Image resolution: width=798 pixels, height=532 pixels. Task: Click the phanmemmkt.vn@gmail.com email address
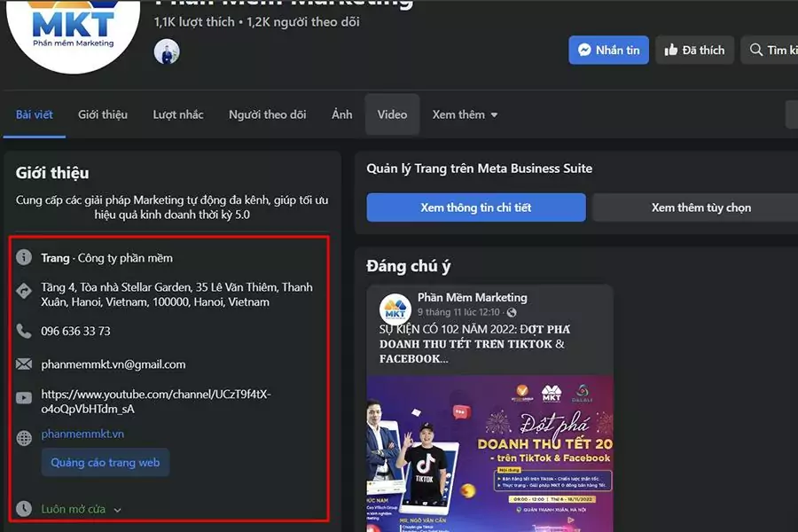tap(113, 364)
